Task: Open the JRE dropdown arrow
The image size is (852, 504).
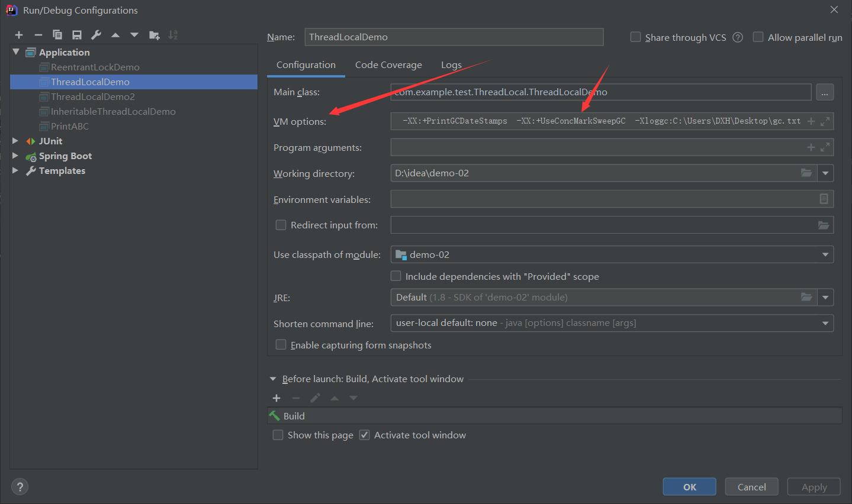Action: coord(825,297)
